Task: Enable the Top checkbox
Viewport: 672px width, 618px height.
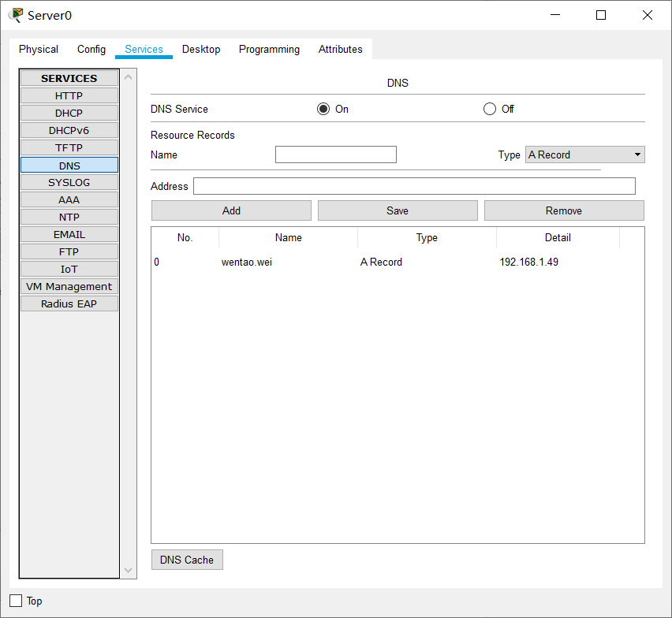Action: click(x=17, y=601)
